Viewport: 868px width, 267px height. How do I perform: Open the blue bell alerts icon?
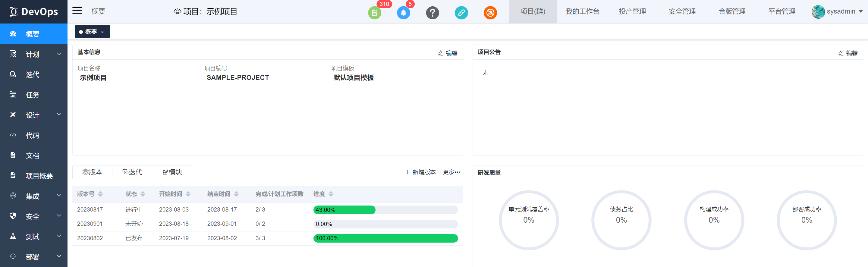click(x=403, y=13)
